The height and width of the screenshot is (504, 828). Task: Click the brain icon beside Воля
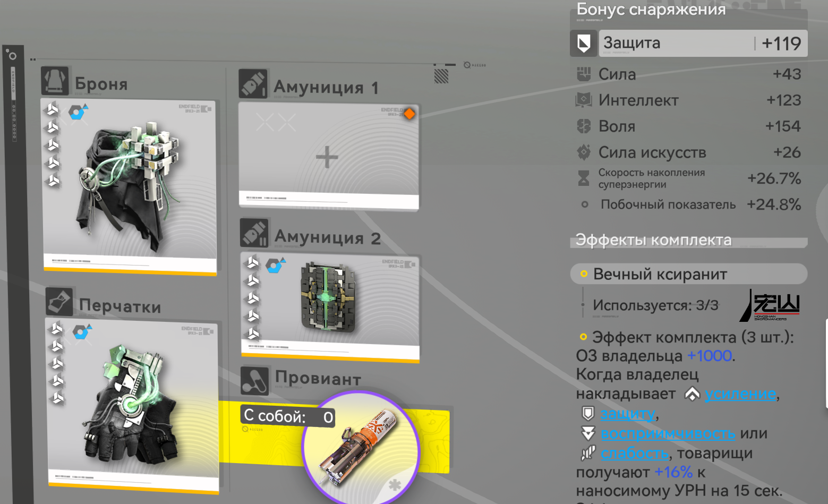[584, 126]
